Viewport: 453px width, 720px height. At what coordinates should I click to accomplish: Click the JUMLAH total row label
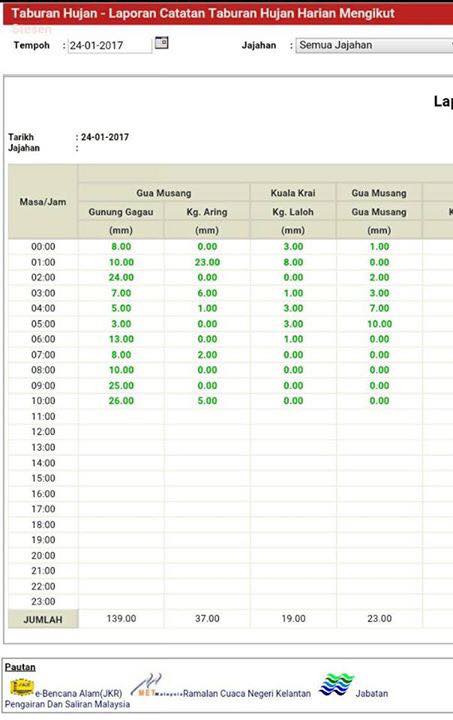click(x=43, y=619)
